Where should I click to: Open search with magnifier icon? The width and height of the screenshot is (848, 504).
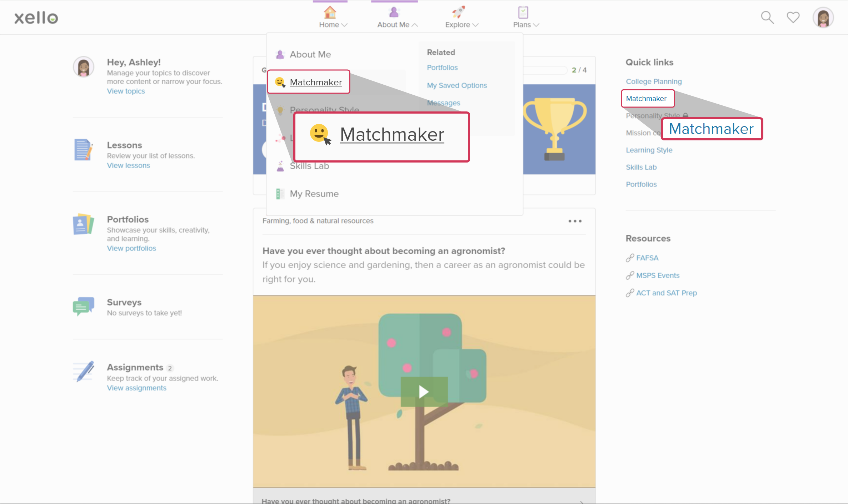tap(767, 17)
